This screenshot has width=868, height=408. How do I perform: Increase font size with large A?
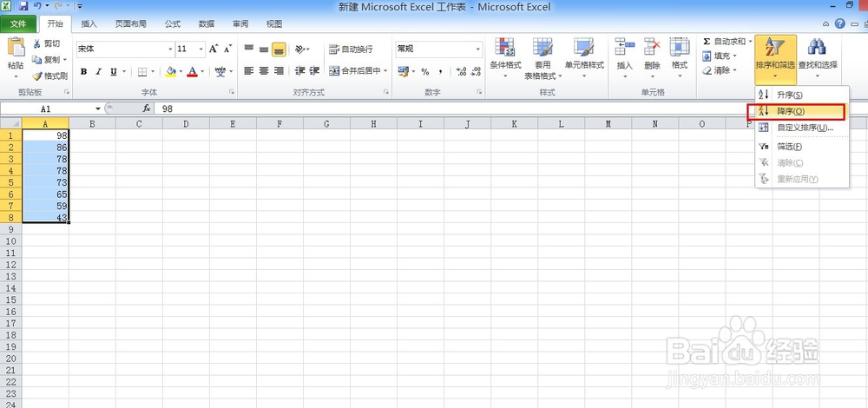click(214, 49)
